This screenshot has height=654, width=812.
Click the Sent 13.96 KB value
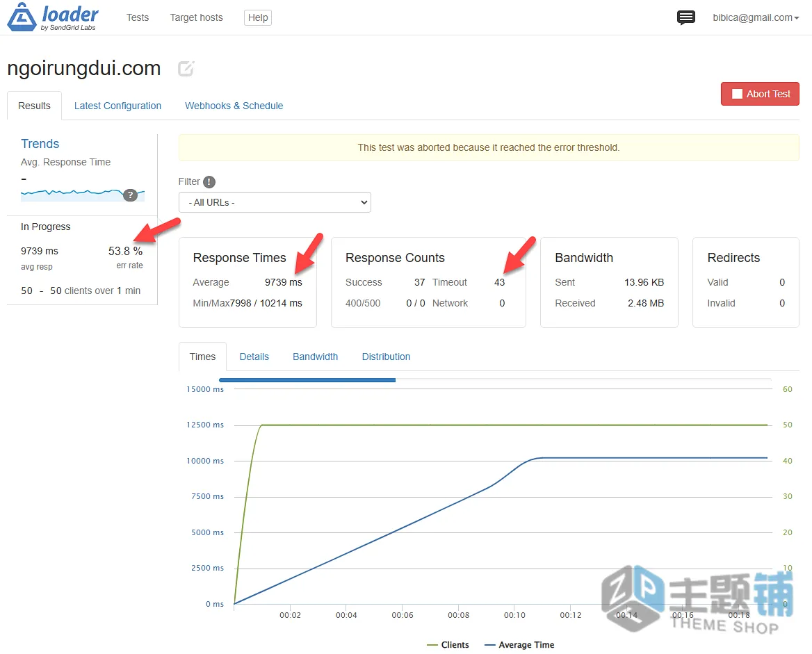click(644, 282)
